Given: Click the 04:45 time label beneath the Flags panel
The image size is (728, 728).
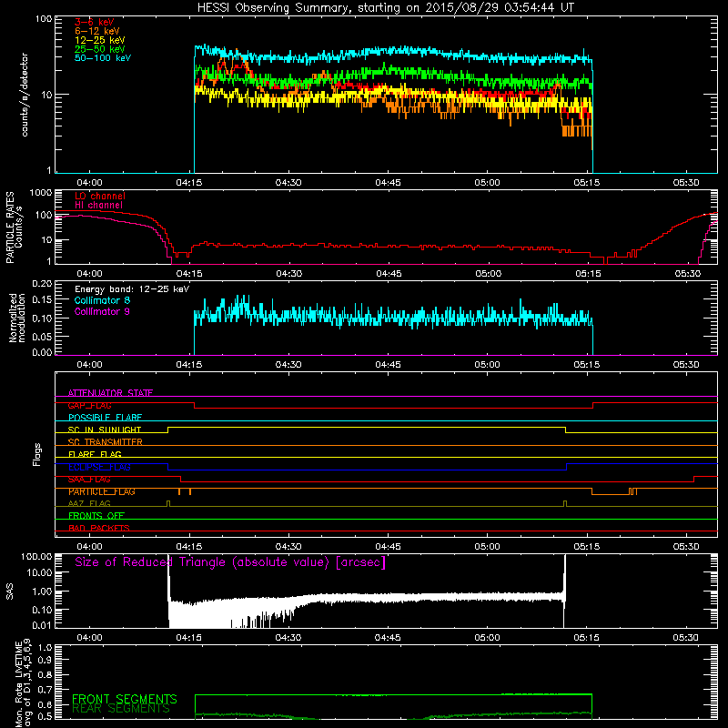Looking at the screenshot, I should pos(389,547).
